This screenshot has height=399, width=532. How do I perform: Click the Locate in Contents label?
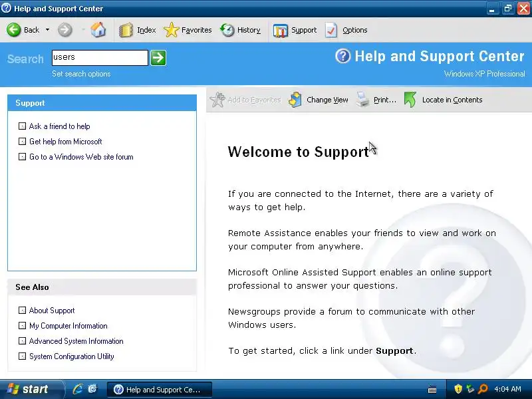tap(452, 100)
